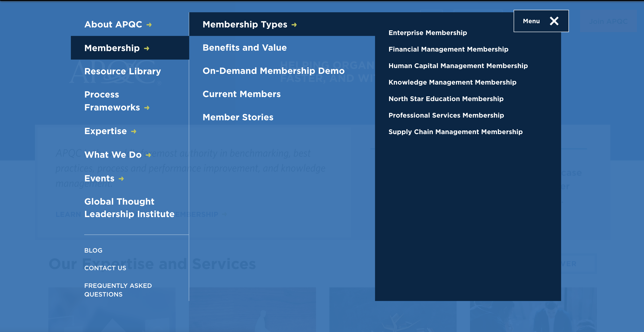The height and width of the screenshot is (332, 644).
Task: Open the Benefits and Value page
Action: pos(245,48)
